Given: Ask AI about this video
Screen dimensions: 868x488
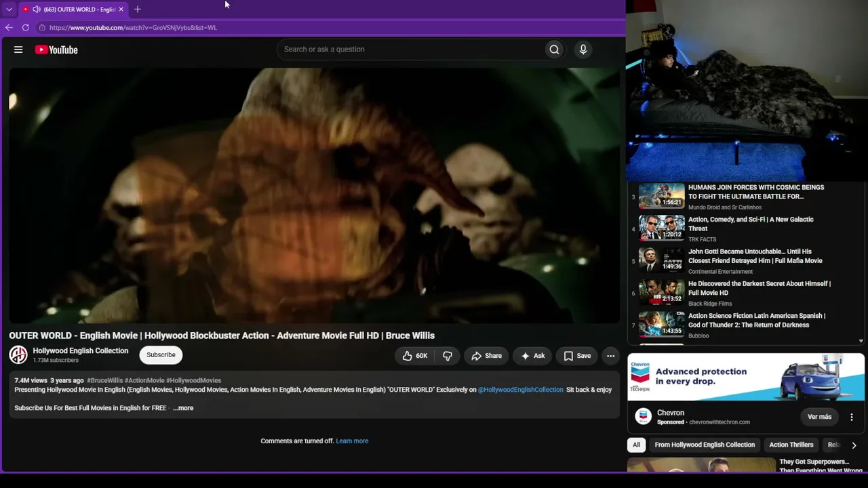Looking at the screenshot, I should point(533,356).
